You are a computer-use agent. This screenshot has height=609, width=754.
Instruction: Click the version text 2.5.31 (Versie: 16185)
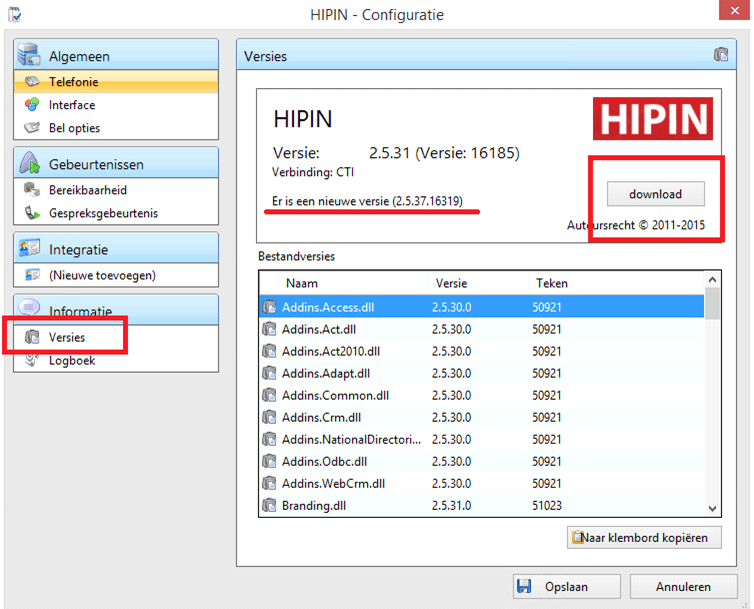pyautogui.click(x=444, y=153)
